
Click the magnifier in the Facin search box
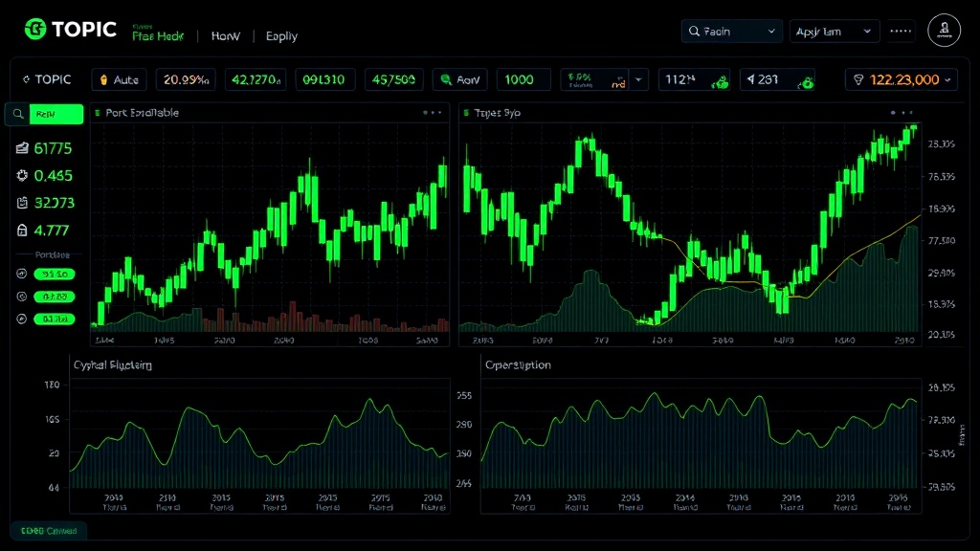pyautogui.click(x=694, y=32)
